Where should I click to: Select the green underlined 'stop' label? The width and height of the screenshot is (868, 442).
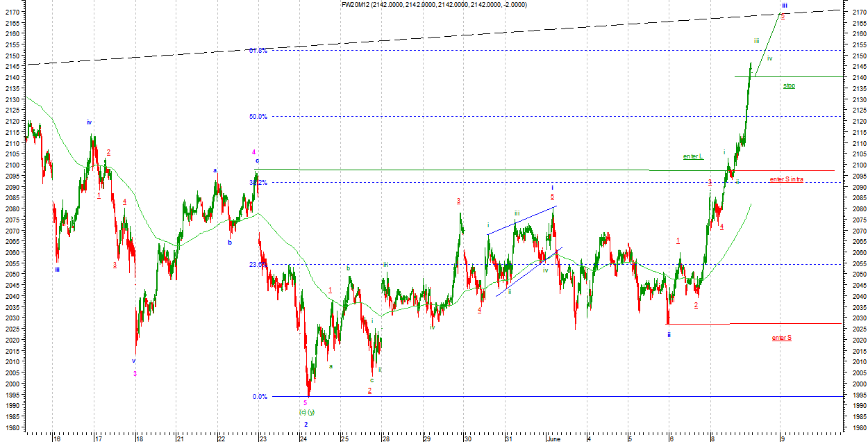point(789,85)
